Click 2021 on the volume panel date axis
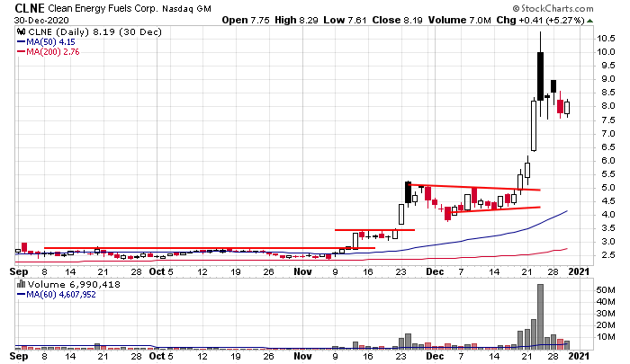This screenshot has height=364, width=630. pyautogui.click(x=579, y=357)
